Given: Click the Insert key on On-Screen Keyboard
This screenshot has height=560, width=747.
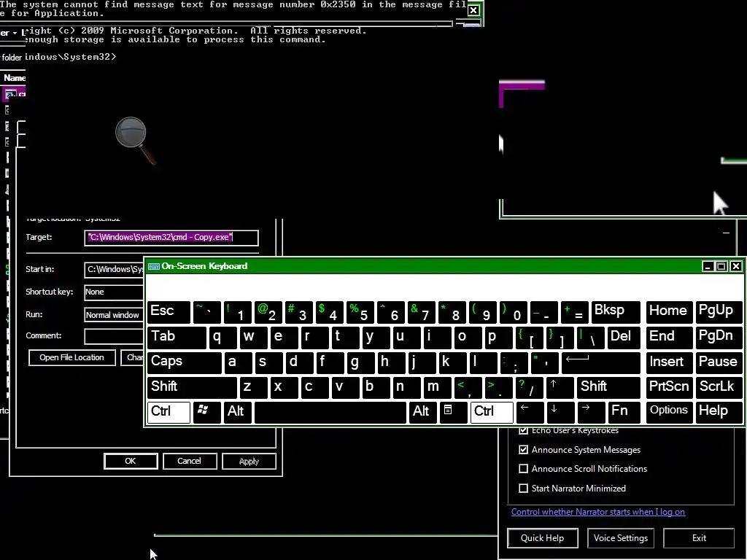Looking at the screenshot, I should 670,362.
